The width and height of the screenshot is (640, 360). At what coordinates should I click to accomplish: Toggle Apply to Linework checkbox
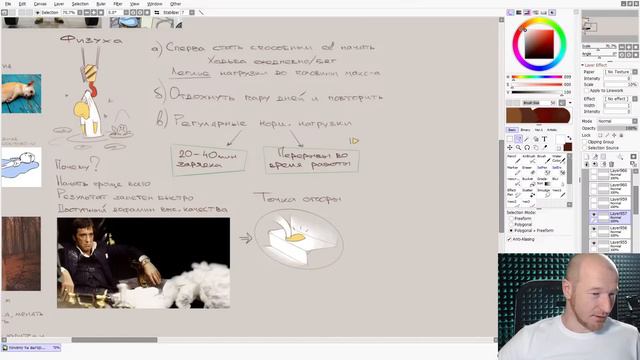pos(587,90)
